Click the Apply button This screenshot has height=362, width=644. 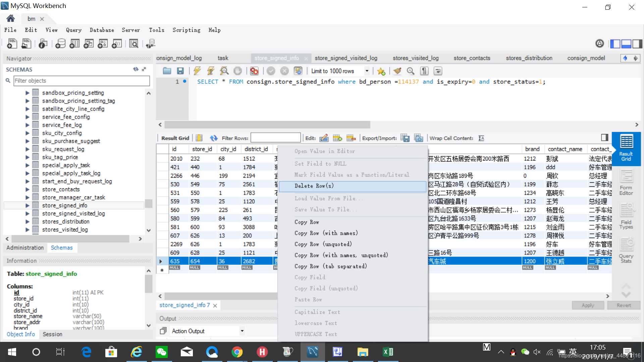587,305
